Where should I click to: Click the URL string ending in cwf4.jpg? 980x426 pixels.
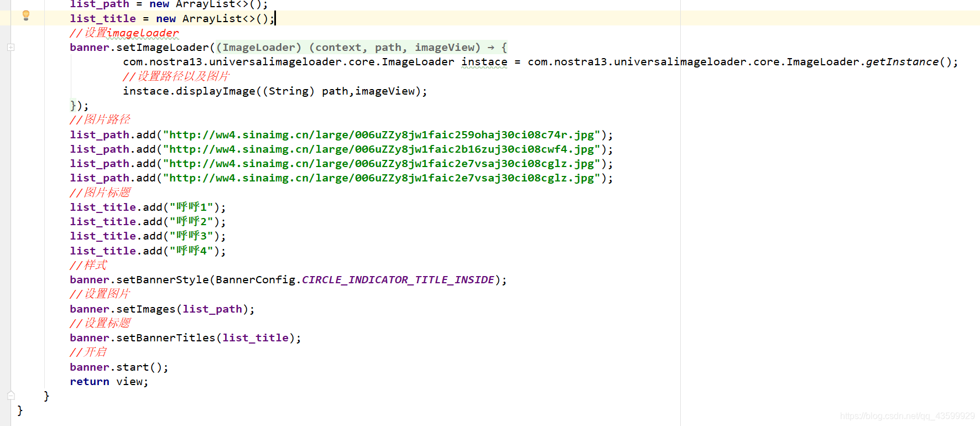(382, 149)
